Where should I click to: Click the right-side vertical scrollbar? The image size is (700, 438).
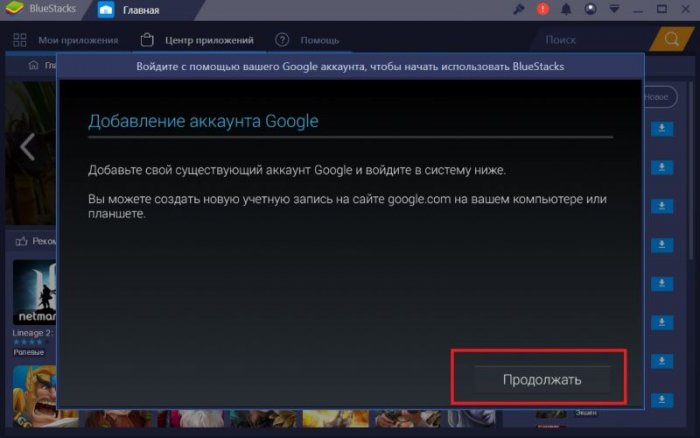[x=690, y=170]
